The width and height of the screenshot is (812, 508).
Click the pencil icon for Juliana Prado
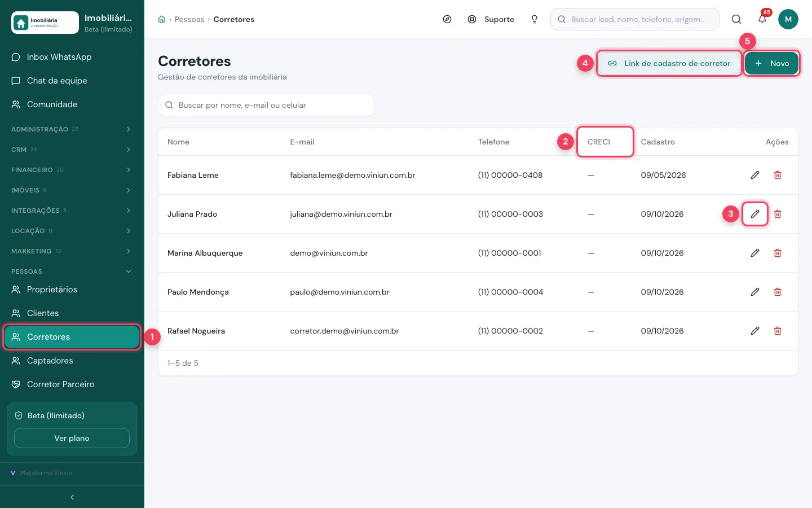[x=755, y=214]
